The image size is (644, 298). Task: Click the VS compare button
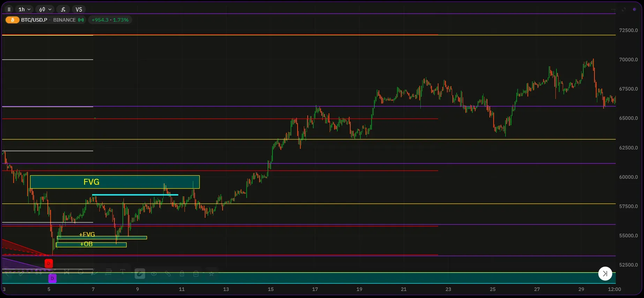click(x=79, y=9)
